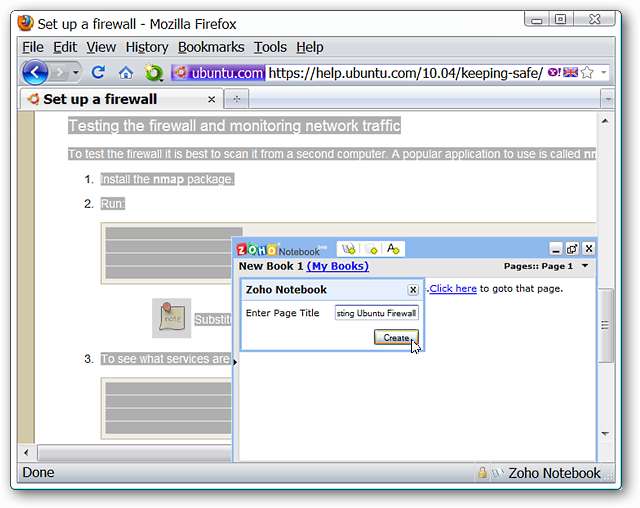Click the note icon beside Substitute text
640x508 pixels.
coord(171,318)
